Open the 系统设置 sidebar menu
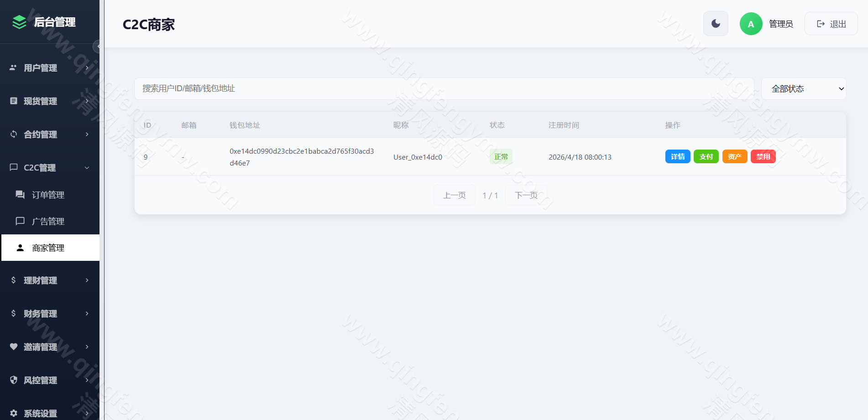This screenshot has width=868, height=420. tap(50, 413)
